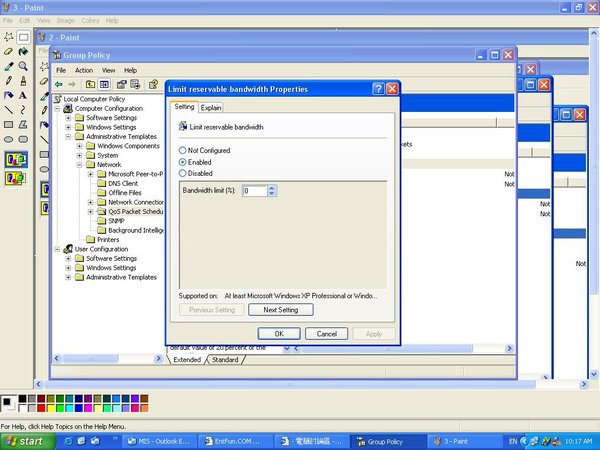This screenshot has height=450, width=600.
Task: Select the Pencil tool in Paint
Action: coord(9,81)
